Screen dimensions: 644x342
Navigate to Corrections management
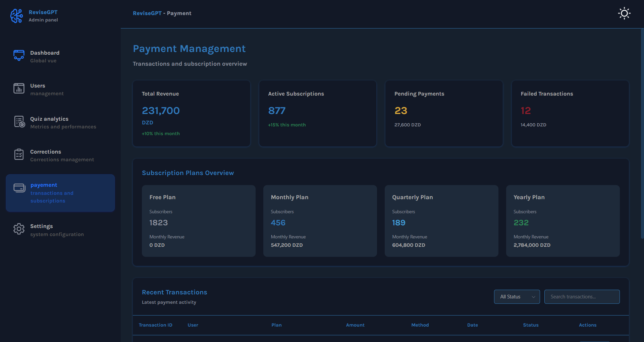point(60,156)
